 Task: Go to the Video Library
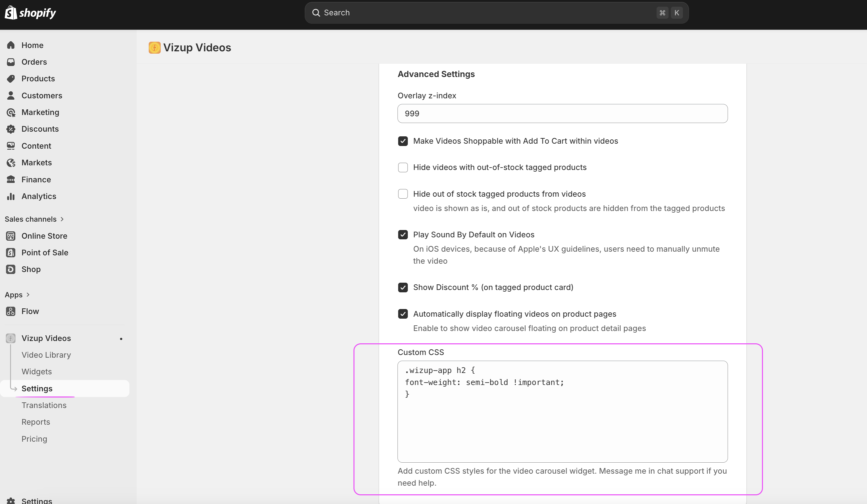46,355
